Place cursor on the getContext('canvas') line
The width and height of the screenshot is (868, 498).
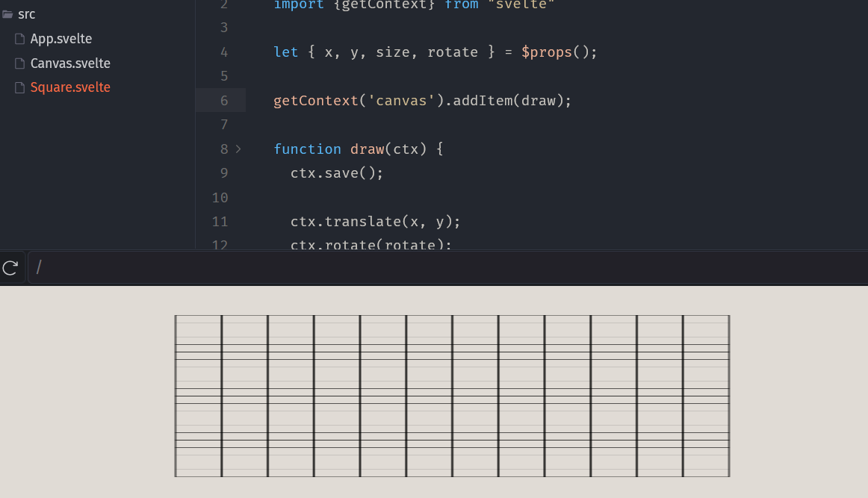[x=422, y=101]
